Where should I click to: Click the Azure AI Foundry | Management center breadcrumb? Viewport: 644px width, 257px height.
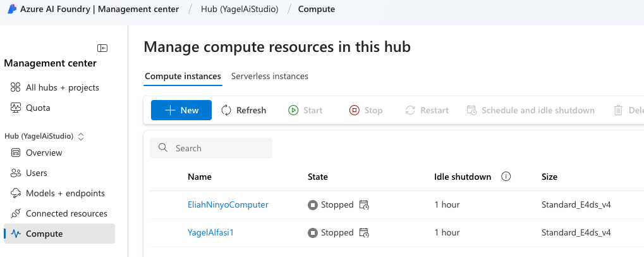[x=99, y=9]
